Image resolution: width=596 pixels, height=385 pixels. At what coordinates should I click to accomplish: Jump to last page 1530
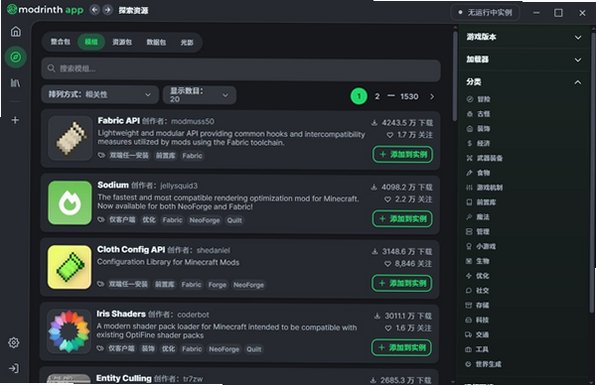click(x=409, y=97)
